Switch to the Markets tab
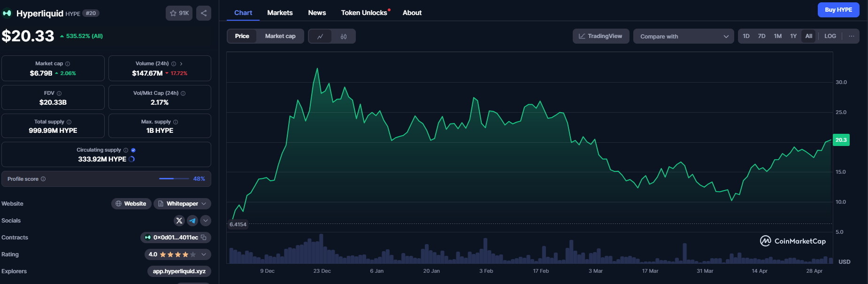This screenshot has height=284, width=868. click(x=280, y=13)
